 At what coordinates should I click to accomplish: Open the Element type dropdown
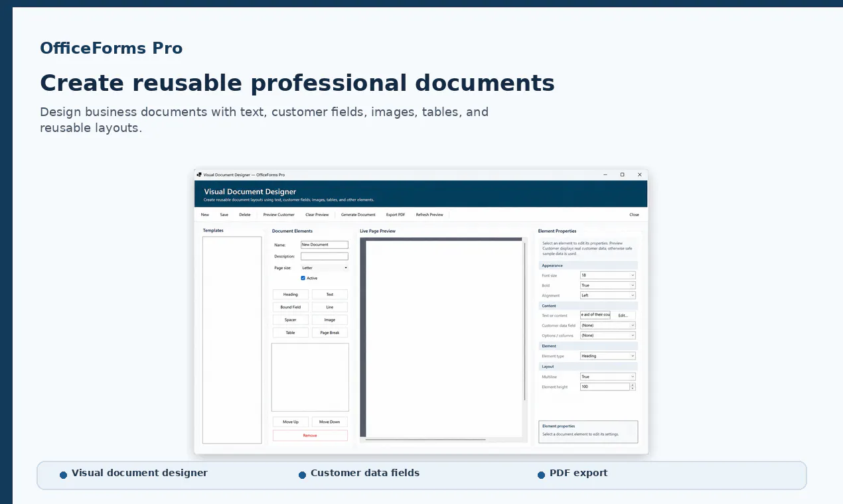[x=608, y=356]
